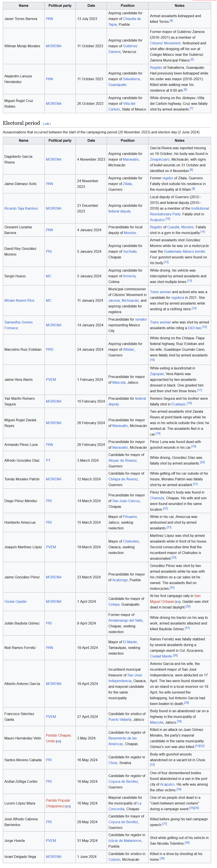Open the Ecatepec link
217x868 pixels.
pos(179,404)
